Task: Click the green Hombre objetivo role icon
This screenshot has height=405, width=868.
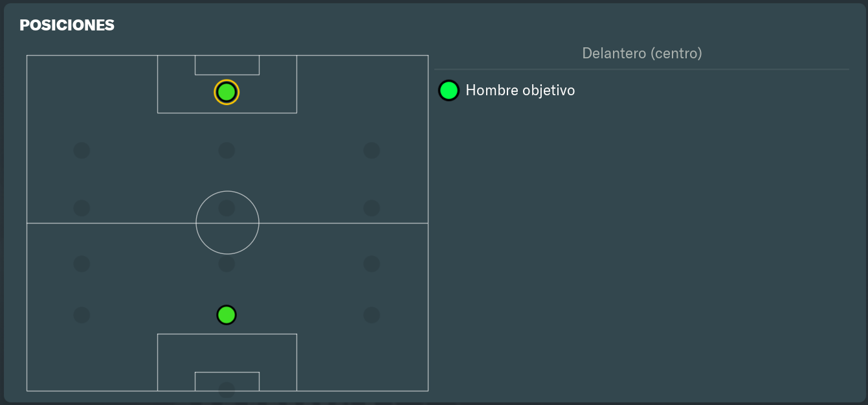Action: (449, 91)
